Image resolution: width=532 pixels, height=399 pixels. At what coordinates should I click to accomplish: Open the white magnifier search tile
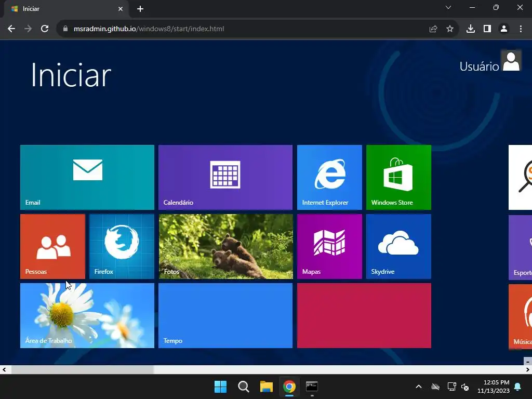click(x=521, y=178)
